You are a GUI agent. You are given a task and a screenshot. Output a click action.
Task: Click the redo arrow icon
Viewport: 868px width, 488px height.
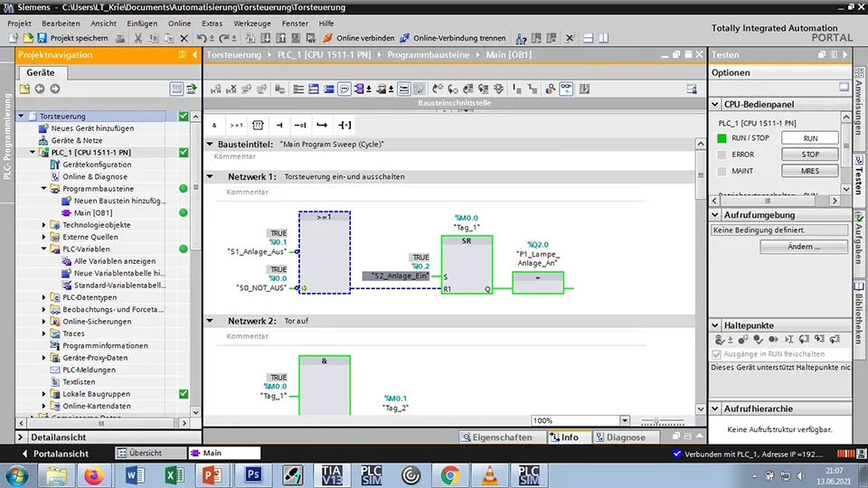[223, 38]
